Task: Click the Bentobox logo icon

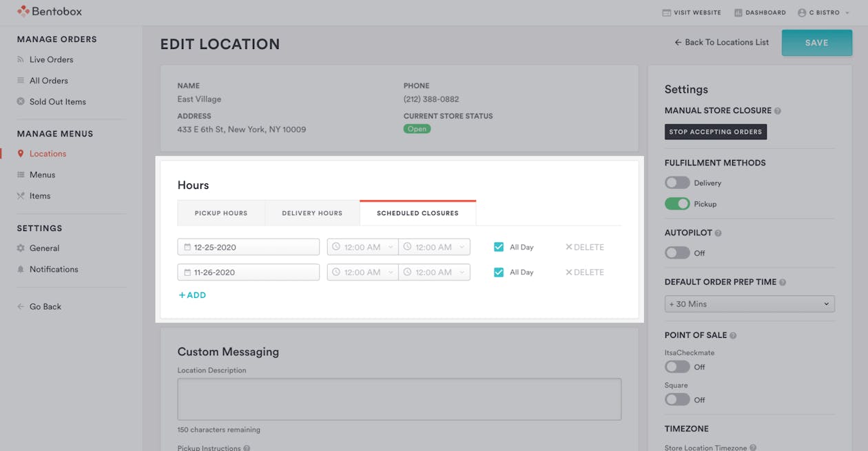Action: pyautogui.click(x=23, y=11)
